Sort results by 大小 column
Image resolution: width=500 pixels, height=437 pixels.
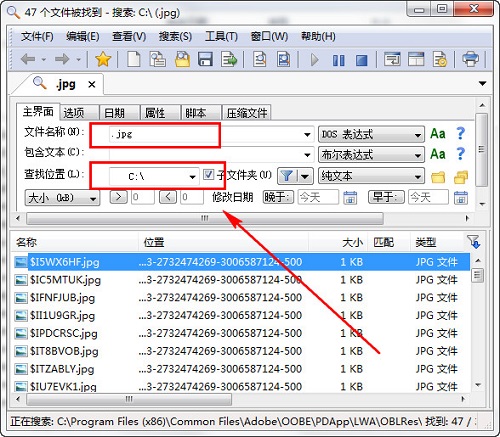tap(338, 242)
